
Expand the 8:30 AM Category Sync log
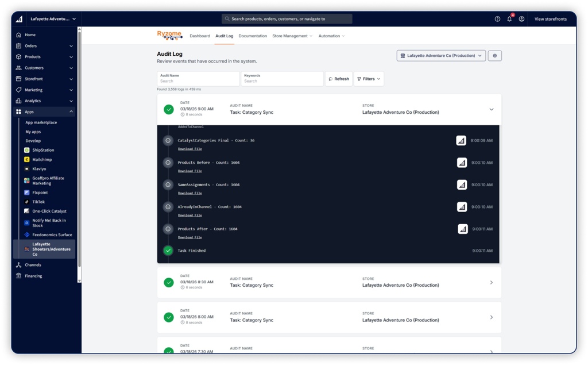pos(491,282)
